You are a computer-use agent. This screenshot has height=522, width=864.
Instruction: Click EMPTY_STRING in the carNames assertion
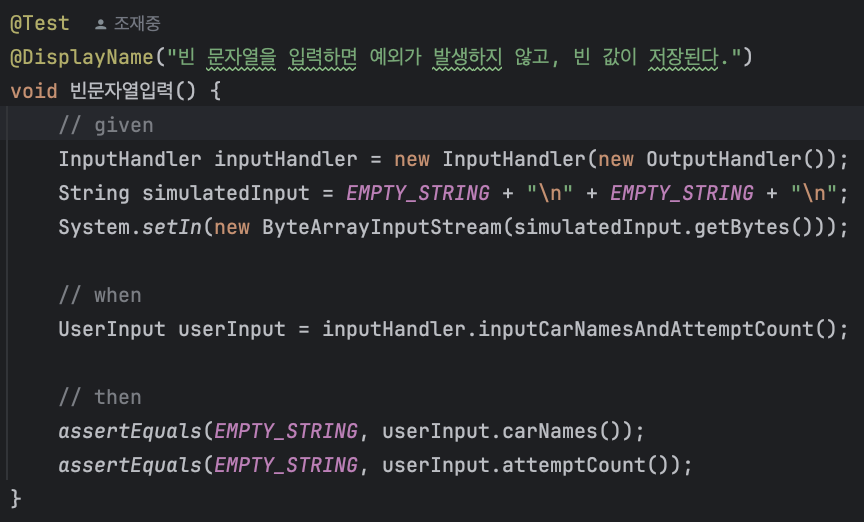click(x=286, y=431)
